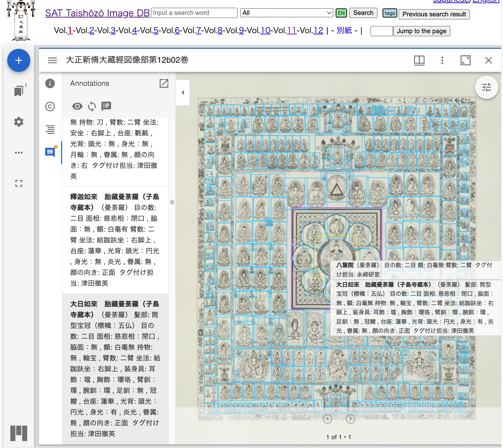Toggle workspace fullscreen from left sidebar
503x448 pixels.
[x=19, y=183]
